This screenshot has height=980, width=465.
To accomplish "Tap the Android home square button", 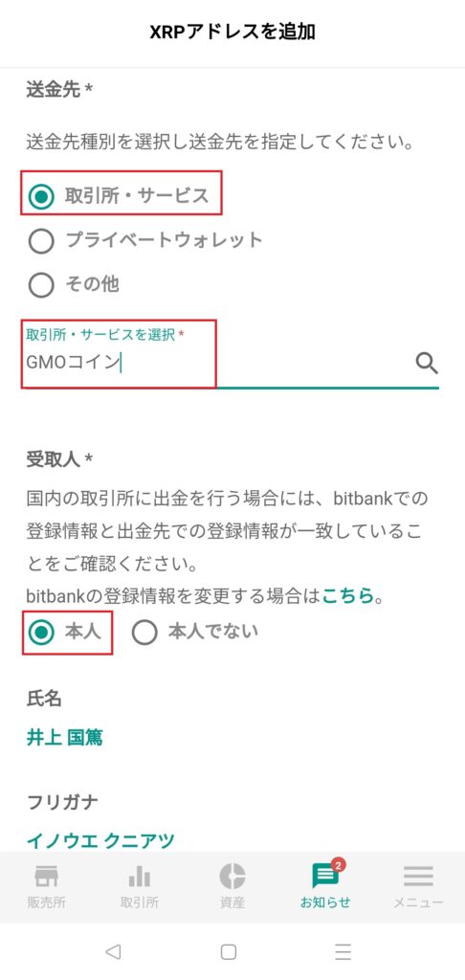I will (x=229, y=952).
